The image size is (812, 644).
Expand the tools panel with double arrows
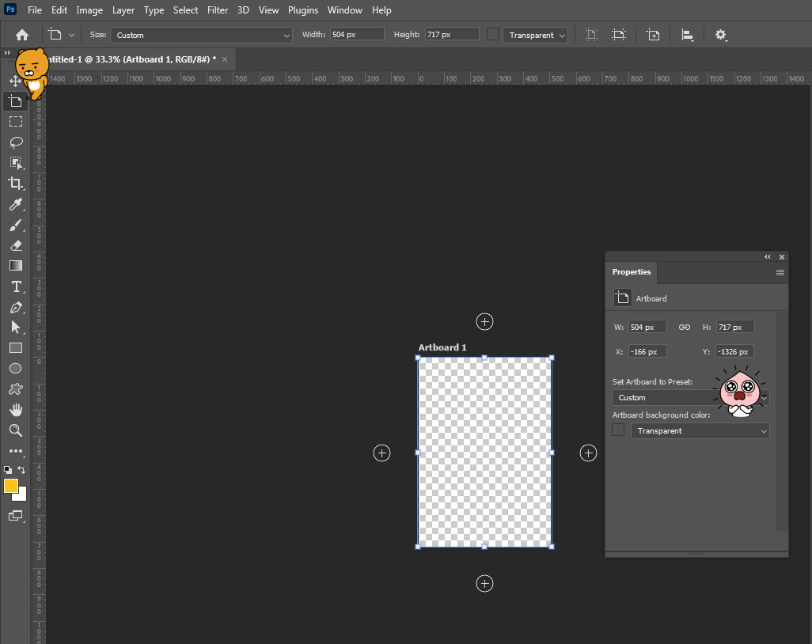tap(7, 52)
